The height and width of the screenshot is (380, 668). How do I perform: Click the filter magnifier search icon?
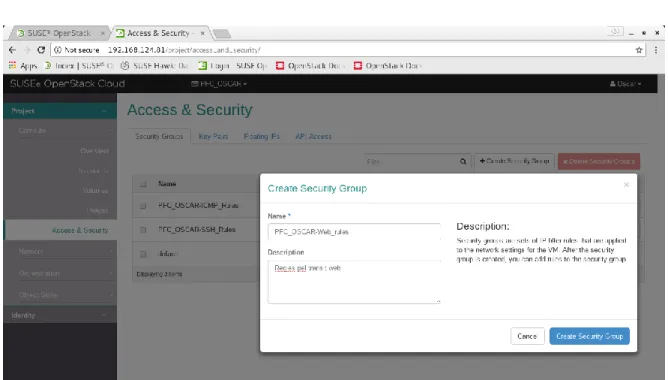[463, 161]
